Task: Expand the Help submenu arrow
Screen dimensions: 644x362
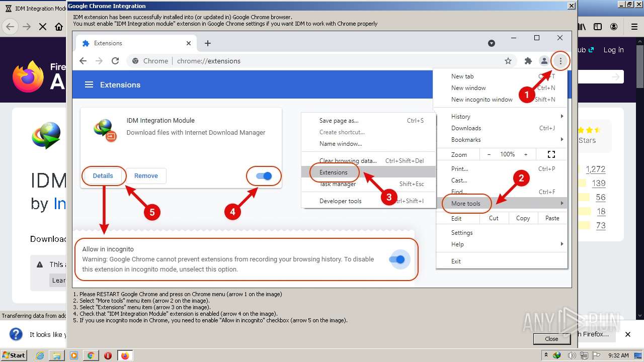Action: click(562, 244)
